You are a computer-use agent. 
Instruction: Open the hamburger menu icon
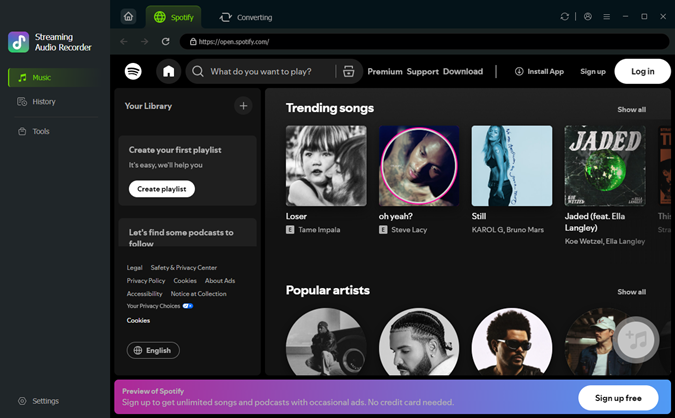[607, 17]
